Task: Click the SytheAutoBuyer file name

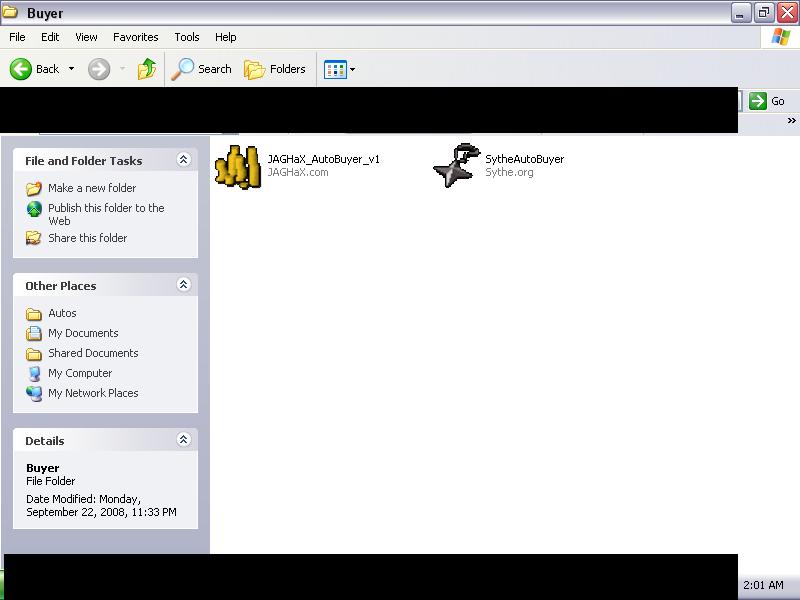Action: [x=524, y=159]
